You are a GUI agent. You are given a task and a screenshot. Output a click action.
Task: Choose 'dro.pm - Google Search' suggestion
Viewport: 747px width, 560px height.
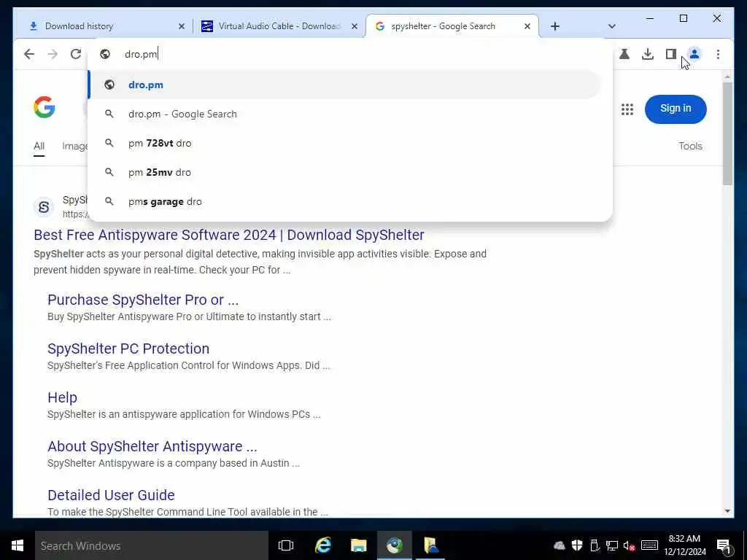[344, 114]
